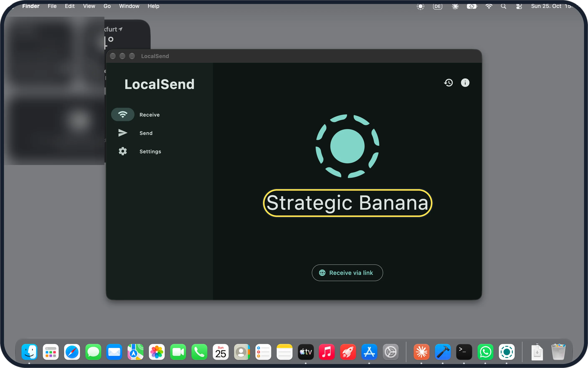The width and height of the screenshot is (588, 368).
Task: Open the Window menu
Action: (x=129, y=6)
